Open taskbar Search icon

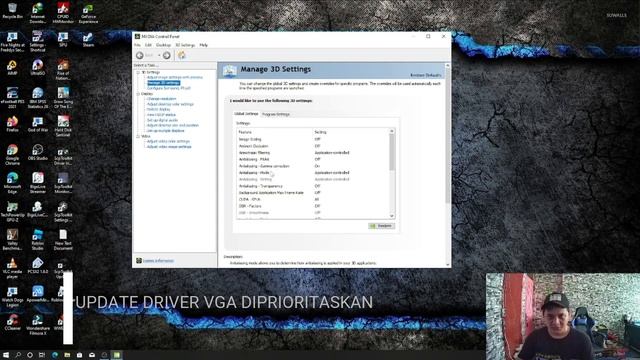[18, 355]
